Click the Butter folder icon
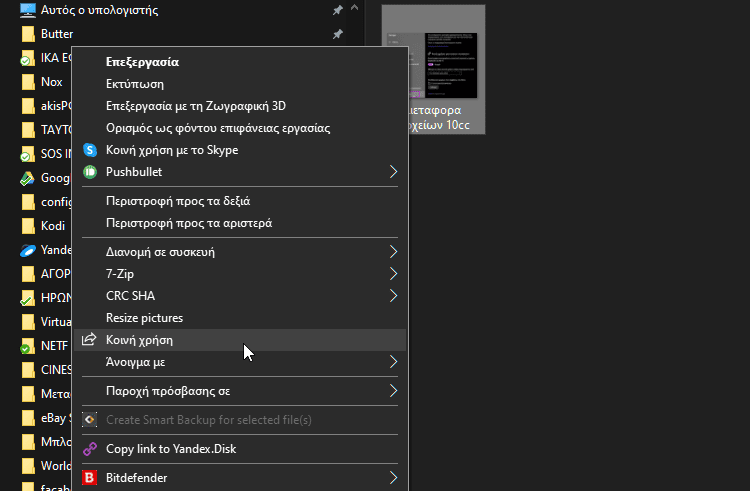This screenshot has width=750, height=491. click(x=28, y=34)
